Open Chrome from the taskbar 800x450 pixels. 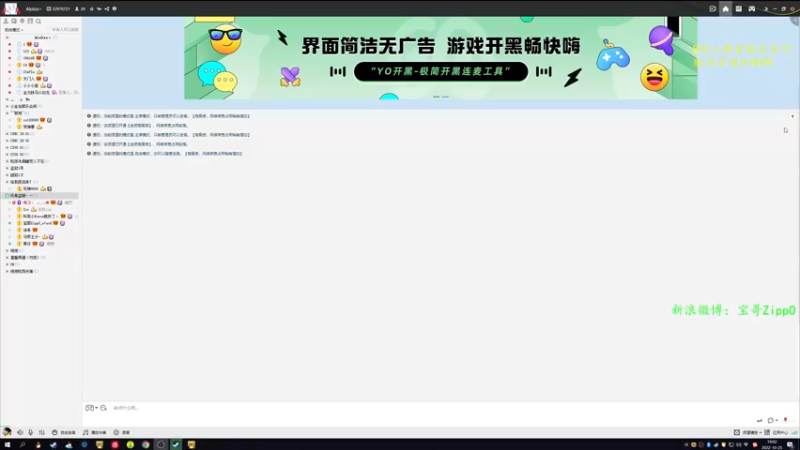coord(145,445)
